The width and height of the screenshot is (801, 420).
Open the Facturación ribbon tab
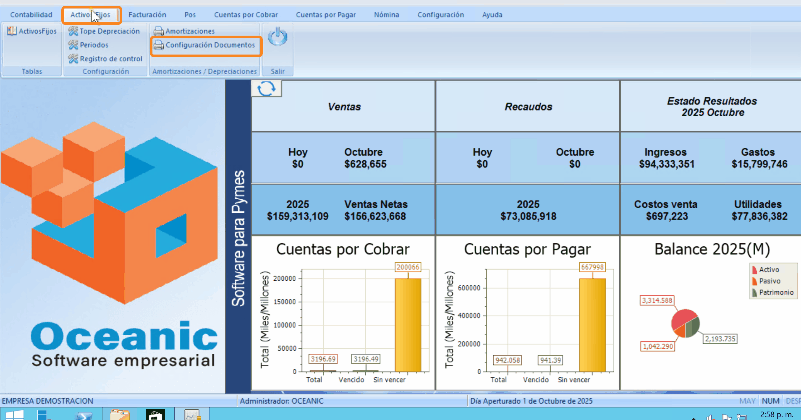tap(147, 15)
